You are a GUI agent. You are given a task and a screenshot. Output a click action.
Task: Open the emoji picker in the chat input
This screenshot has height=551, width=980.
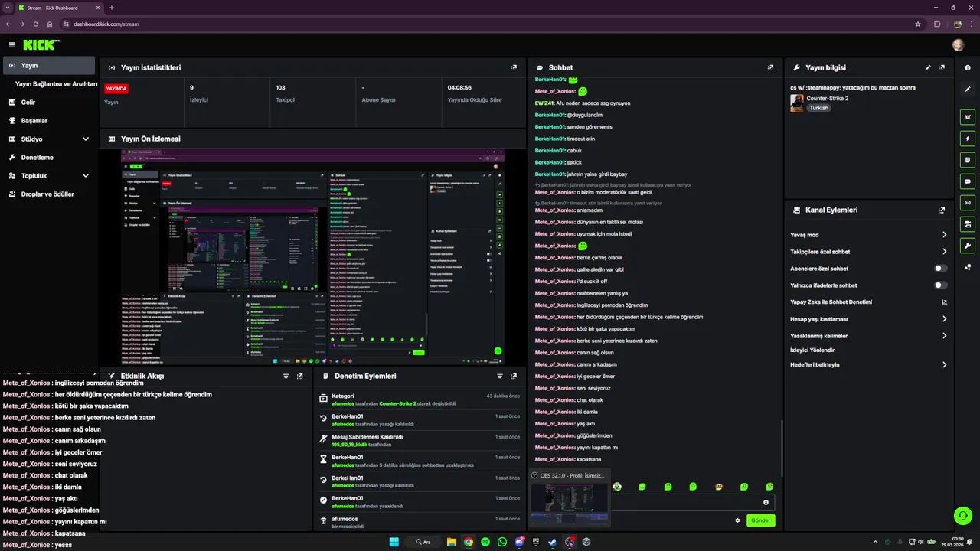coord(766,502)
